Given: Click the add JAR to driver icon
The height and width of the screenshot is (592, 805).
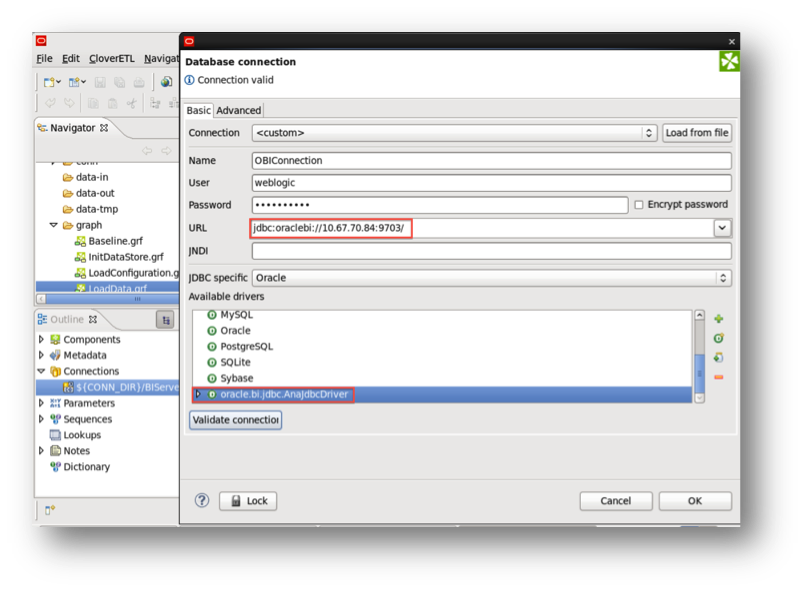Looking at the screenshot, I should coord(719,357).
